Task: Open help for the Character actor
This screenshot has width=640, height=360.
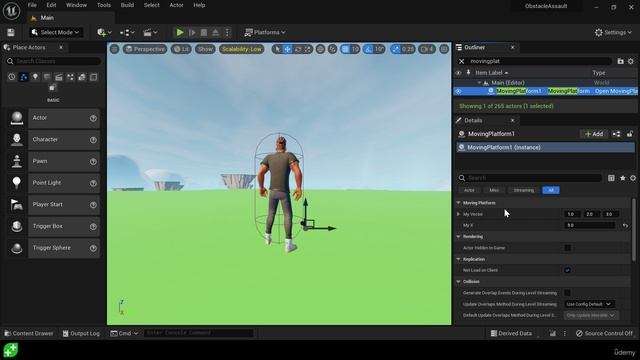Action: point(93,140)
